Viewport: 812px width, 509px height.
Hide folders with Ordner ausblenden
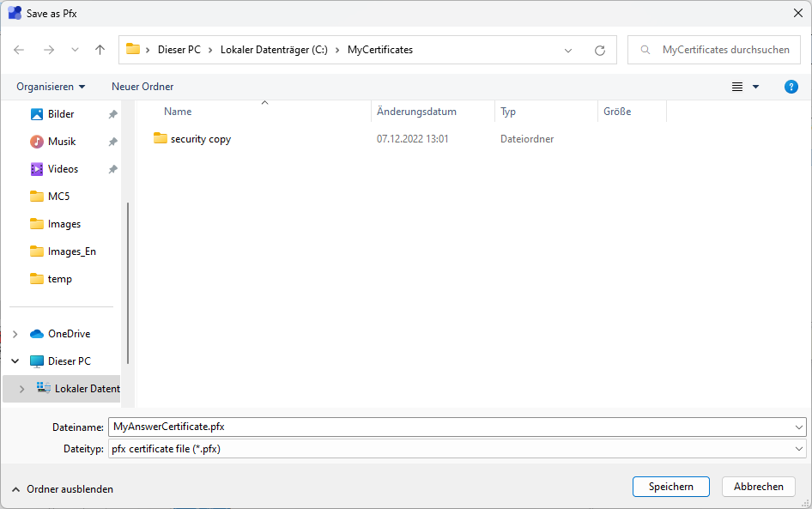62,489
